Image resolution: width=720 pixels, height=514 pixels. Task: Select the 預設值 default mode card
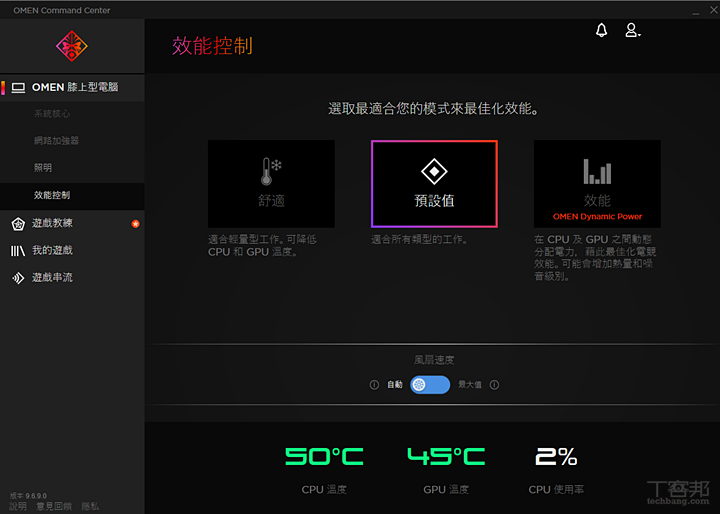point(434,184)
